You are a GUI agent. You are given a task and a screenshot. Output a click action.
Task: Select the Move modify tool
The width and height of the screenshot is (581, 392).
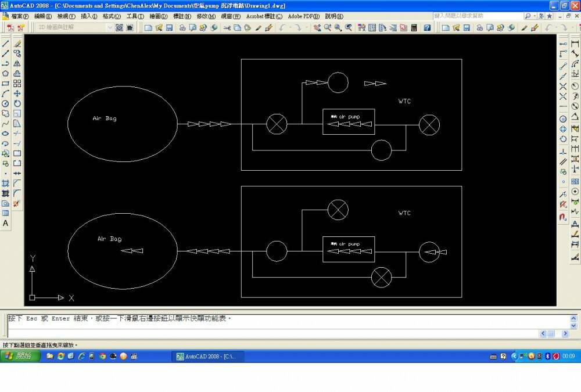click(17, 93)
